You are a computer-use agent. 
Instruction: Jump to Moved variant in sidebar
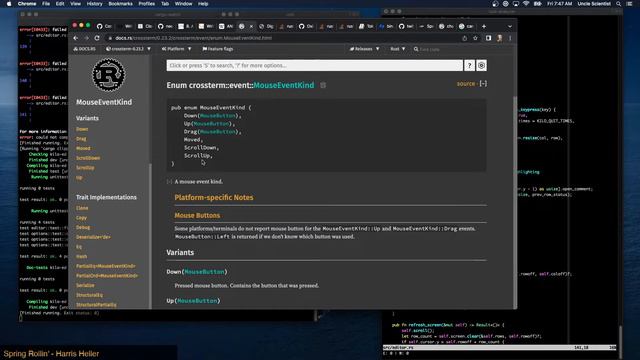(x=83, y=149)
